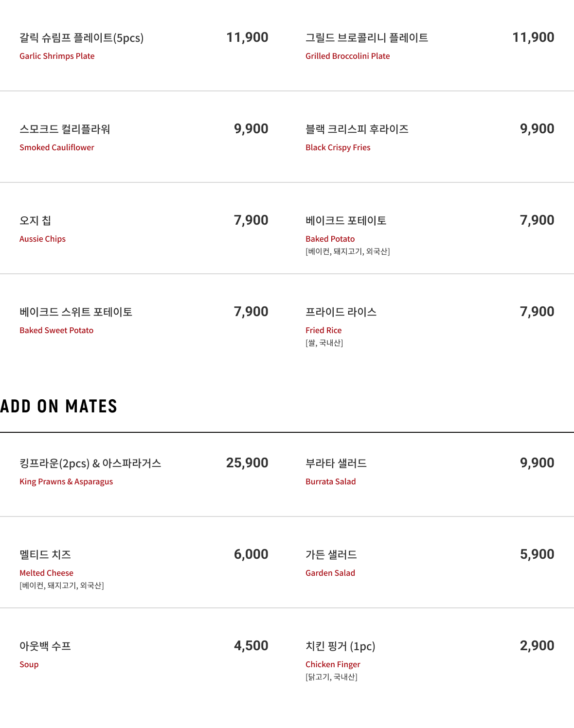
Task: Click the Black Crispy Fries item
Action: pos(430,137)
